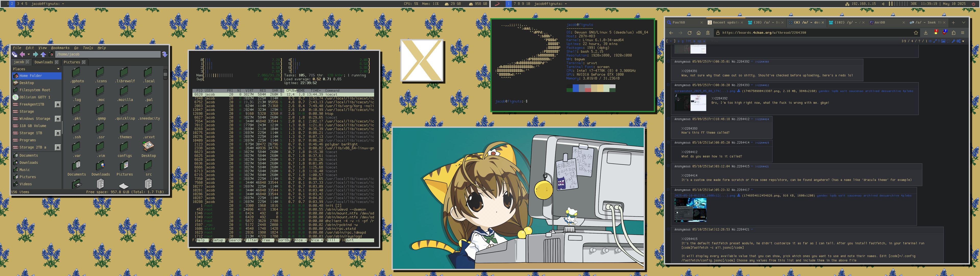Open the configs folder icon
Screen dimensions: 980x276
(124, 147)
